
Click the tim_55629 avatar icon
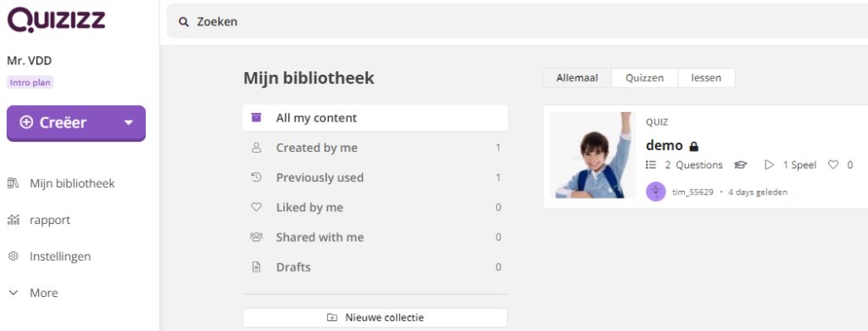[656, 192]
